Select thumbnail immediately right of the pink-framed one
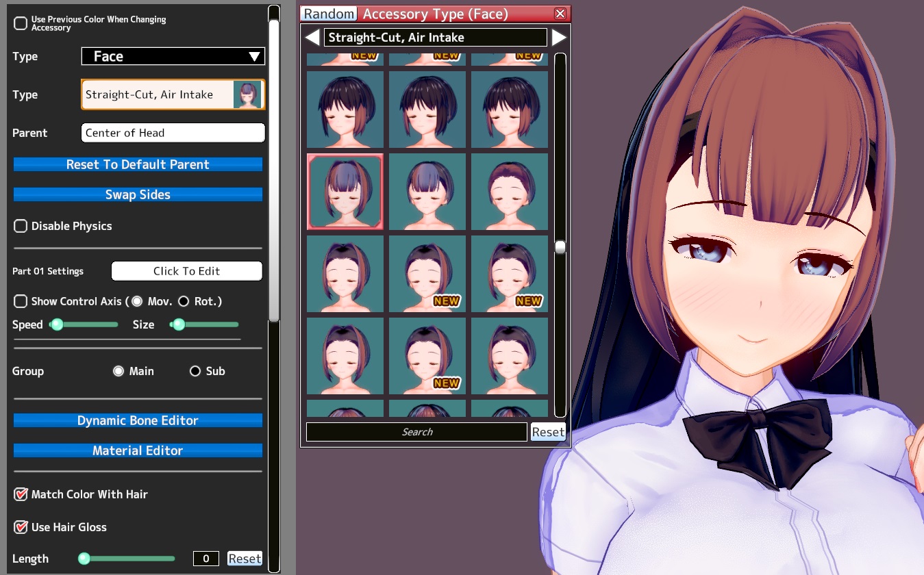This screenshot has width=924, height=575. tap(427, 192)
